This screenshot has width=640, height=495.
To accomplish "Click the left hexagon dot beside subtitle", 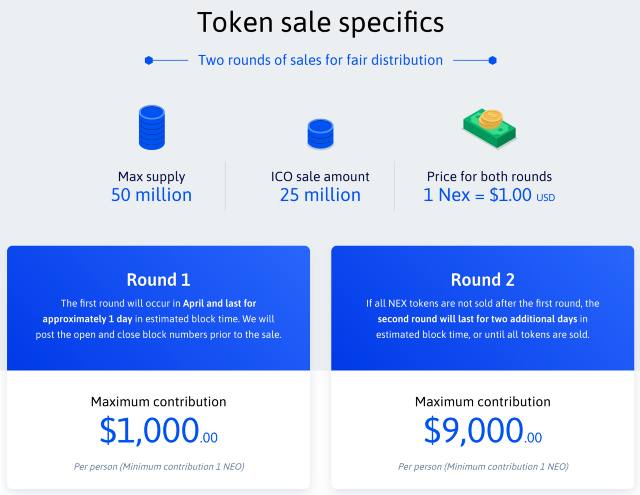I will (149, 60).
